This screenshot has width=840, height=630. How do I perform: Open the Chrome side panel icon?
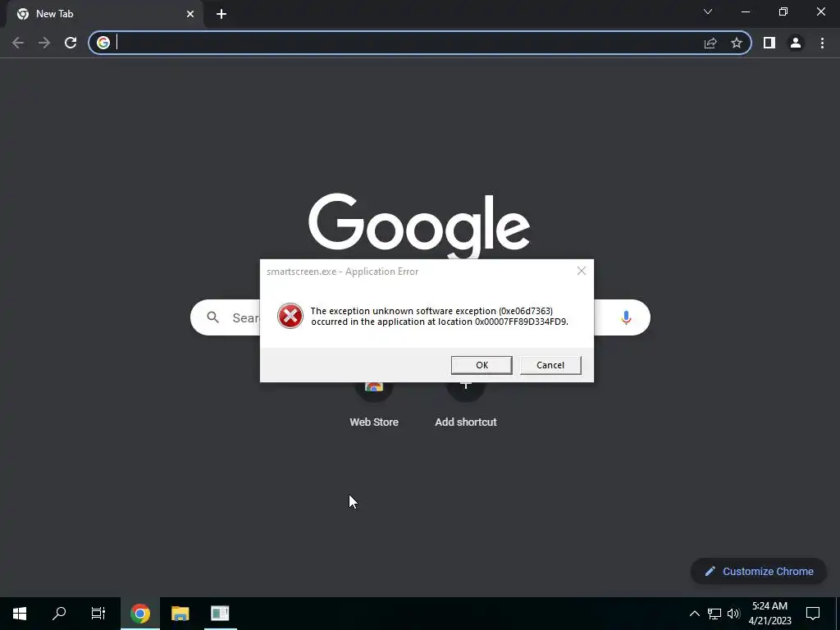[x=769, y=43]
